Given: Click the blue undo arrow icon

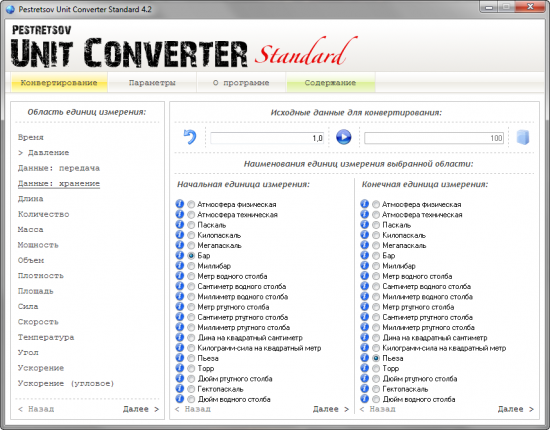Looking at the screenshot, I should click(x=190, y=137).
